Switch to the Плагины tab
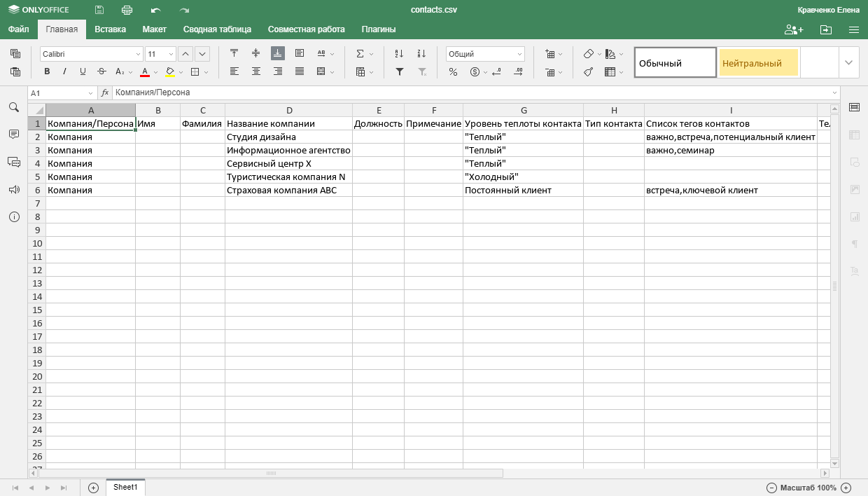This screenshot has height=496, width=868. coord(379,29)
